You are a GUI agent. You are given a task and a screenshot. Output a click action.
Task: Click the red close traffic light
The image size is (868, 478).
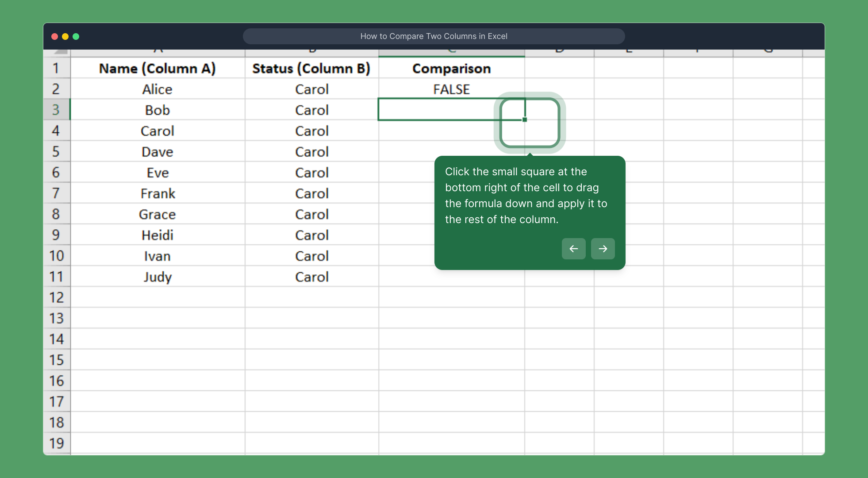(54, 36)
